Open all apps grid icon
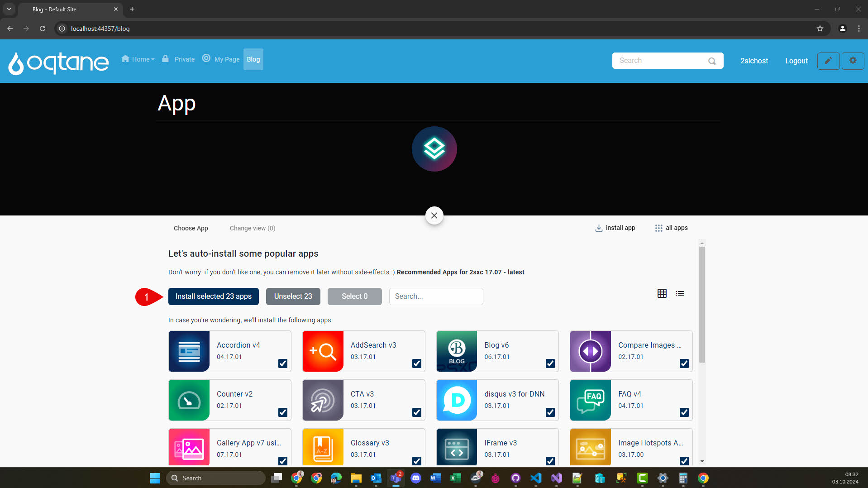This screenshot has width=868, height=488. pyautogui.click(x=658, y=228)
